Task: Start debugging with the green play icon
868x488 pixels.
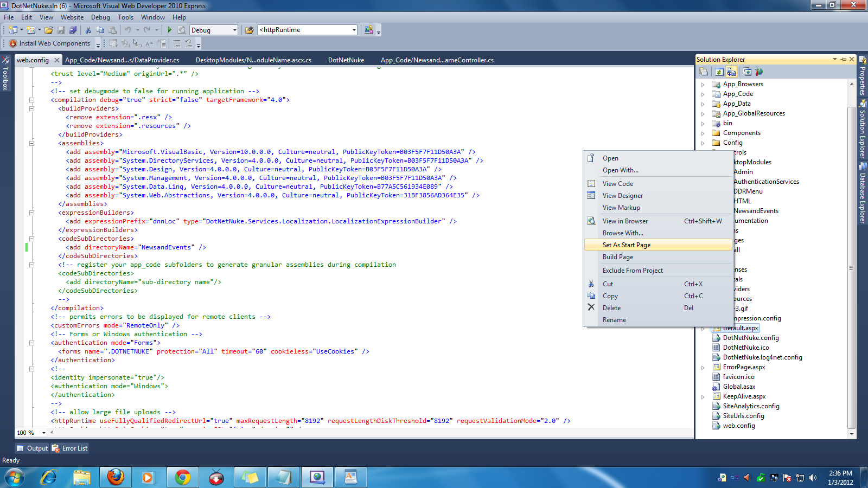Action: (x=170, y=30)
